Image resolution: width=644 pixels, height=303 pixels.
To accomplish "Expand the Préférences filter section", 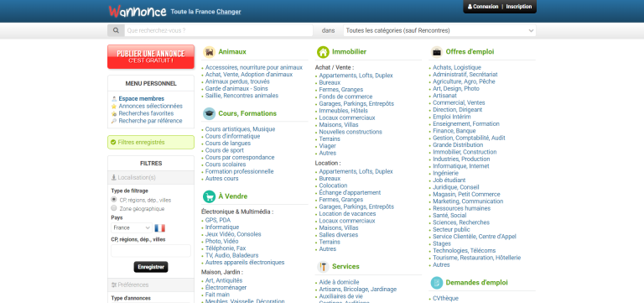I will coord(151,285).
